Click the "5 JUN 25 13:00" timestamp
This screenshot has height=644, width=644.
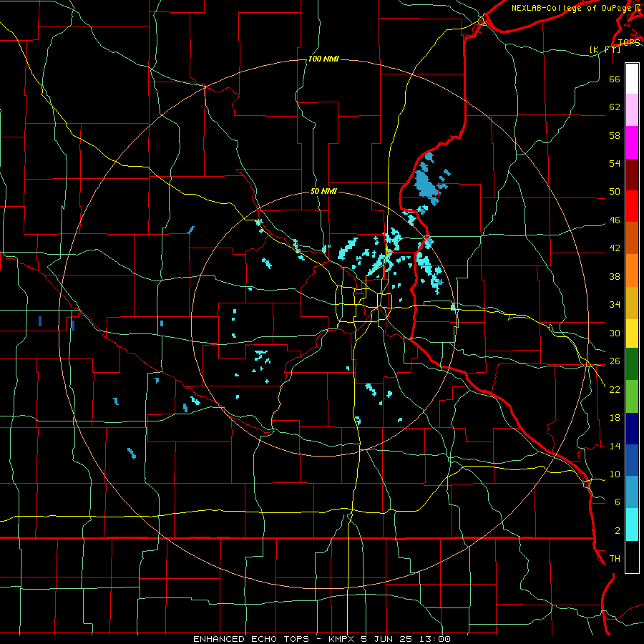pos(406,639)
